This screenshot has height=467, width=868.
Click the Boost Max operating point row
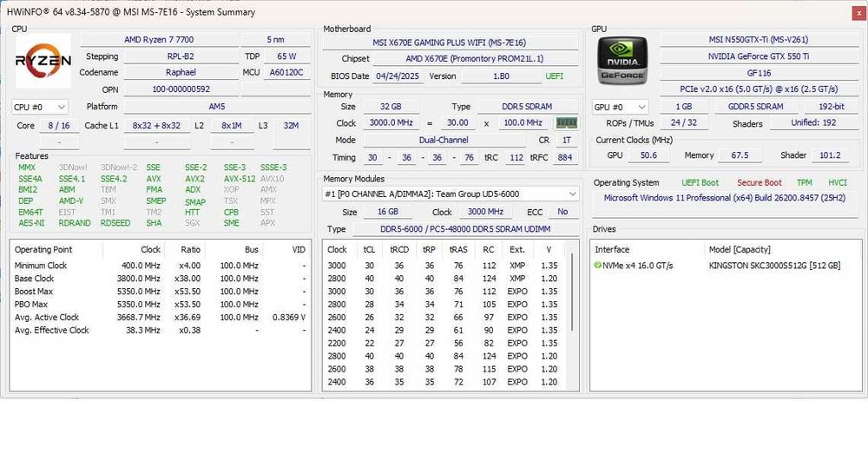[160, 292]
